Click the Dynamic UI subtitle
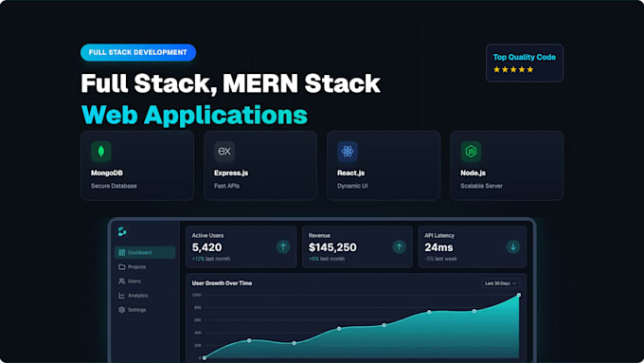The image size is (644, 363). click(x=352, y=186)
